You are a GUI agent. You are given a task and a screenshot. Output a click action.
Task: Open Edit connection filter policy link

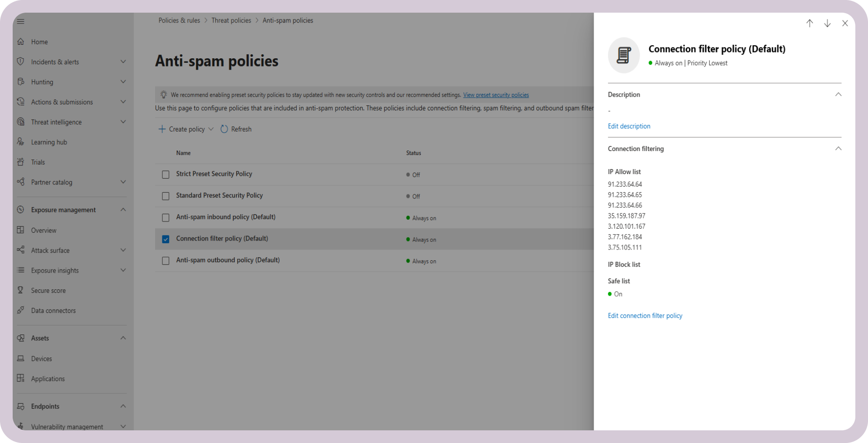[x=645, y=316]
